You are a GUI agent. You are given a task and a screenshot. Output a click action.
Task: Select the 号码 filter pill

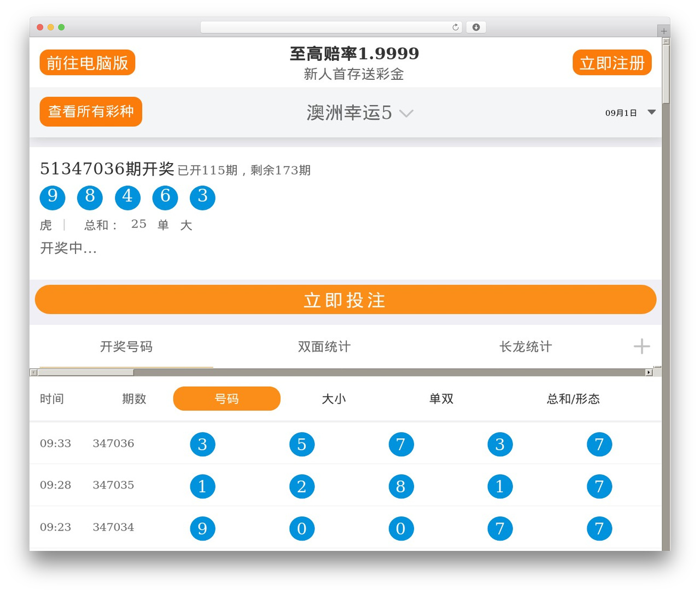coord(227,399)
